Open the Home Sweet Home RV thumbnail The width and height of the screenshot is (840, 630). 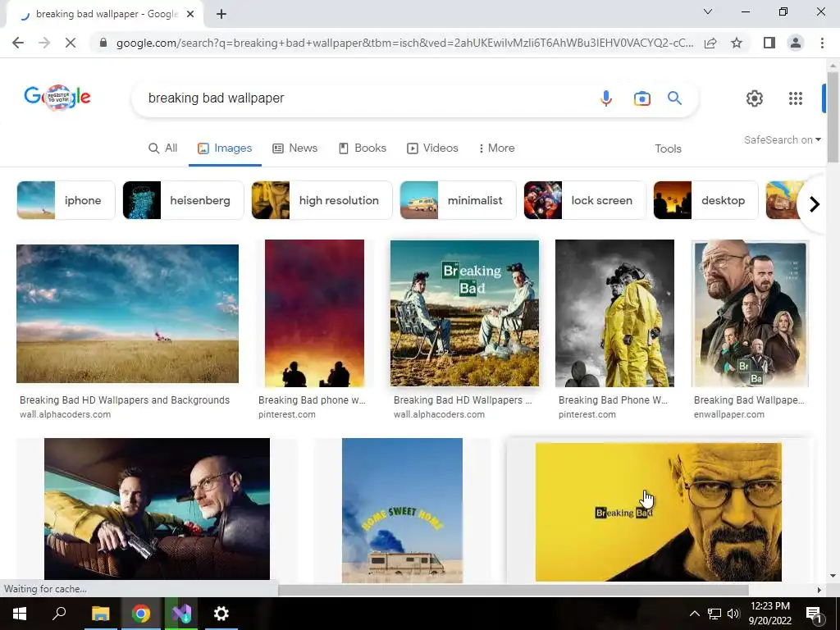point(402,510)
